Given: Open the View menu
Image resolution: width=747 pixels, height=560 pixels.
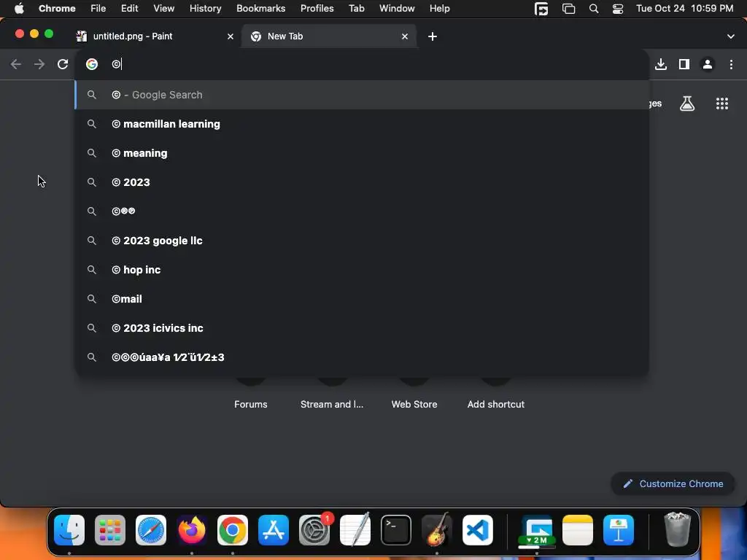Looking at the screenshot, I should click(x=164, y=9).
